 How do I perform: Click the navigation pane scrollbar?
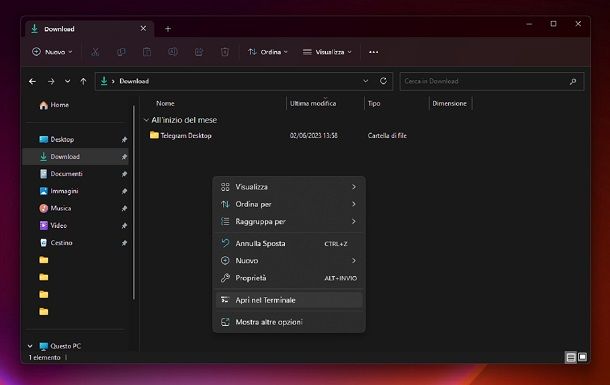[x=134, y=202]
